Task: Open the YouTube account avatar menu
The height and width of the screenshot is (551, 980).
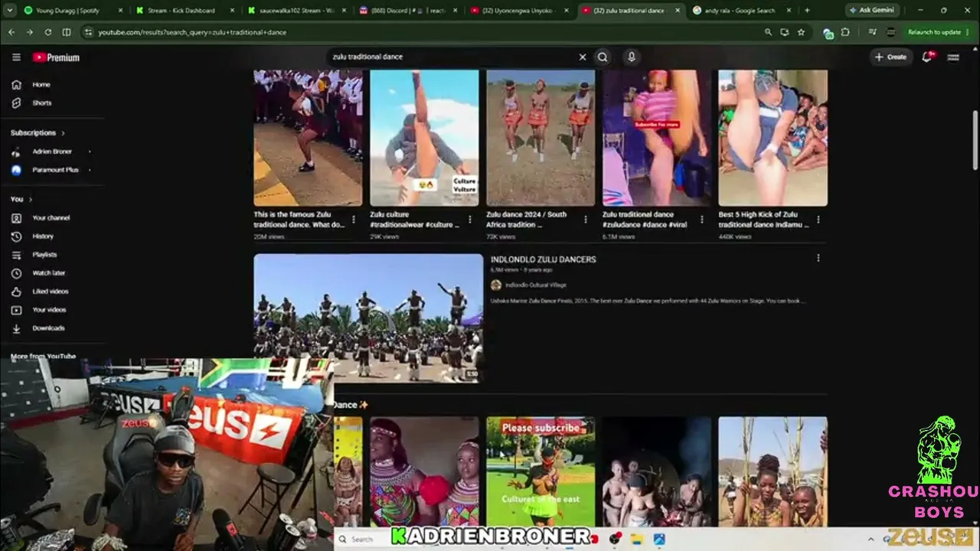Action: (953, 57)
